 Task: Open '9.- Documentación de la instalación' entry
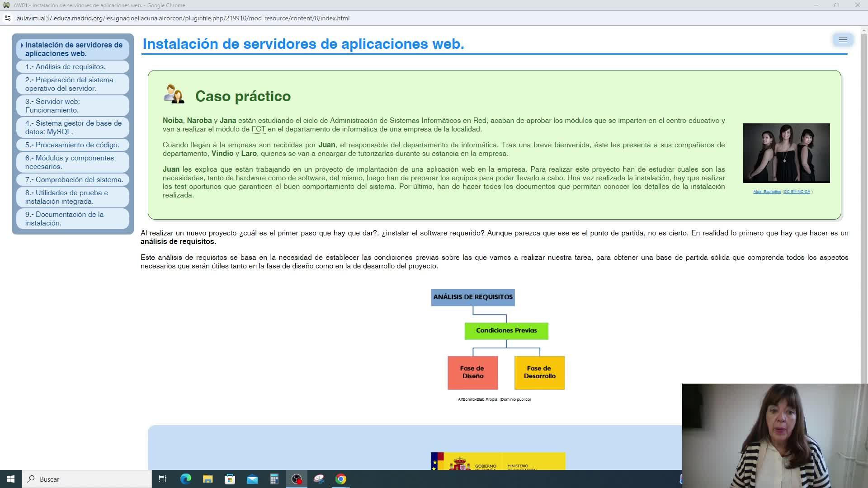pyautogui.click(x=64, y=219)
